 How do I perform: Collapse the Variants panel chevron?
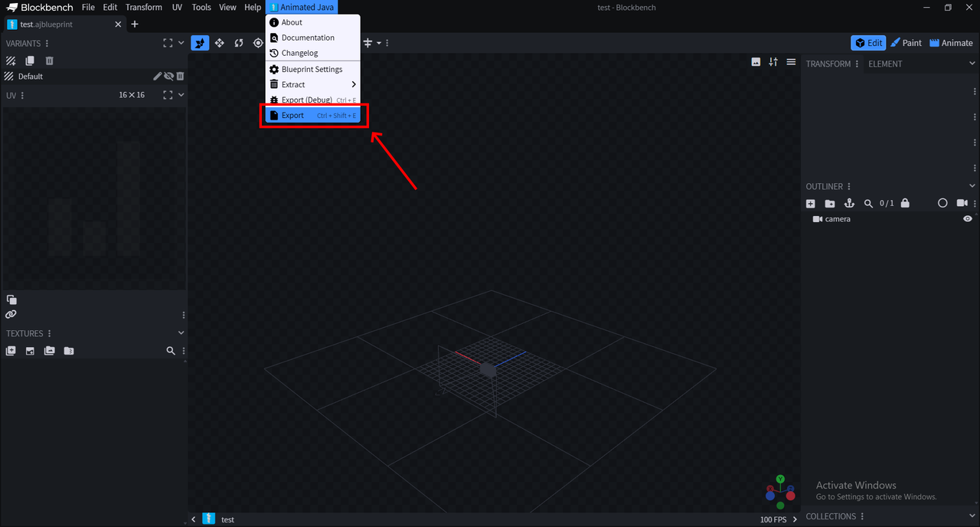coord(181,43)
